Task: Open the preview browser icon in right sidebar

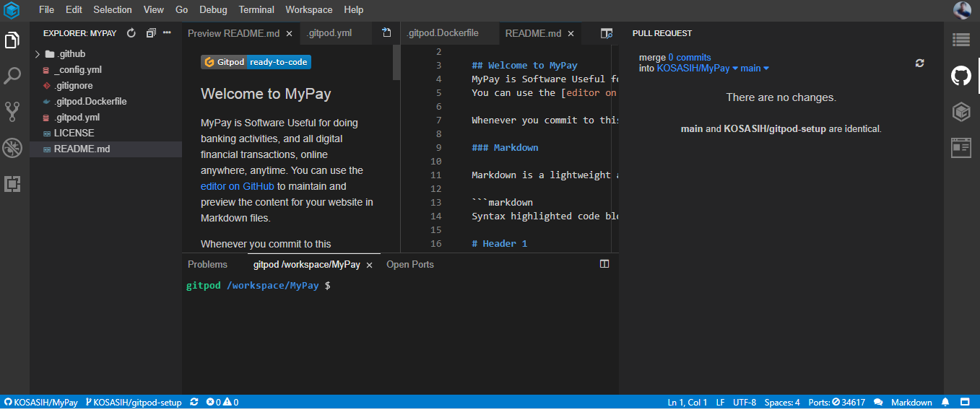Action: click(961, 148)
